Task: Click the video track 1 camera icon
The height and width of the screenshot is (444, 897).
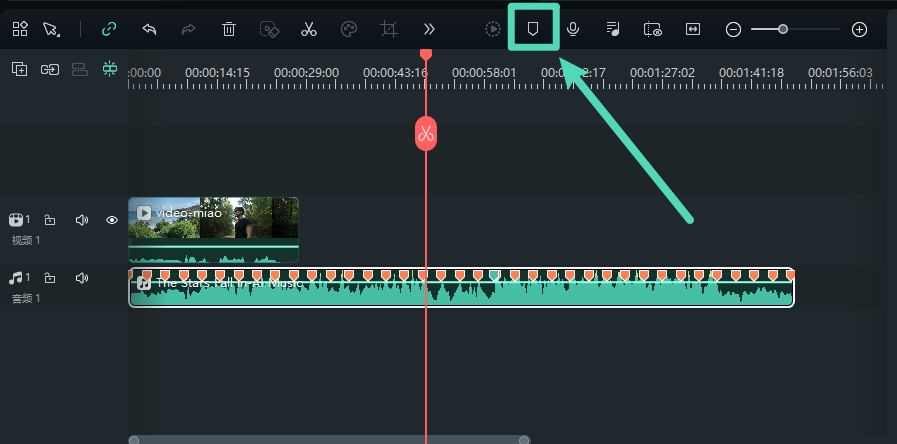Action: (15, 220)
